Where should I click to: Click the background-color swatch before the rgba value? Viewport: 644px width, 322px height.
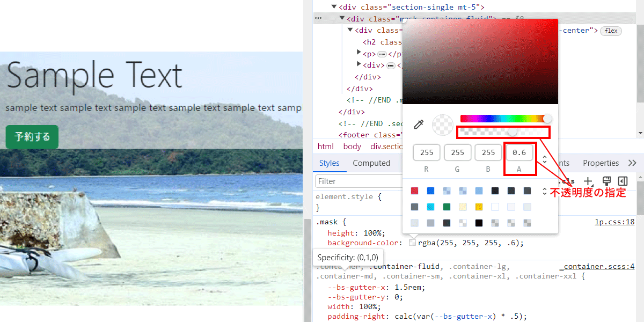pos(412,243)
